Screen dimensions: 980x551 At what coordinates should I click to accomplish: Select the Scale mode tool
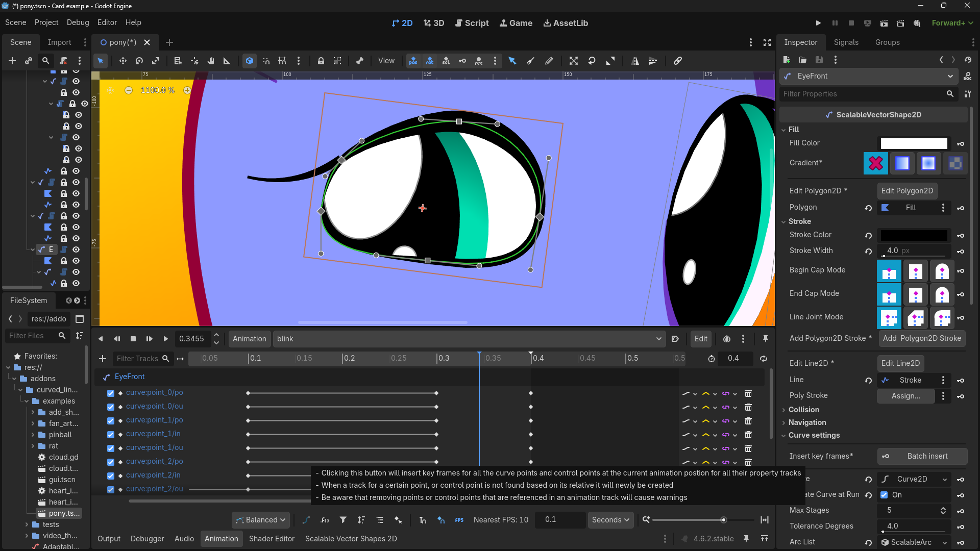(x=156, y=61)
